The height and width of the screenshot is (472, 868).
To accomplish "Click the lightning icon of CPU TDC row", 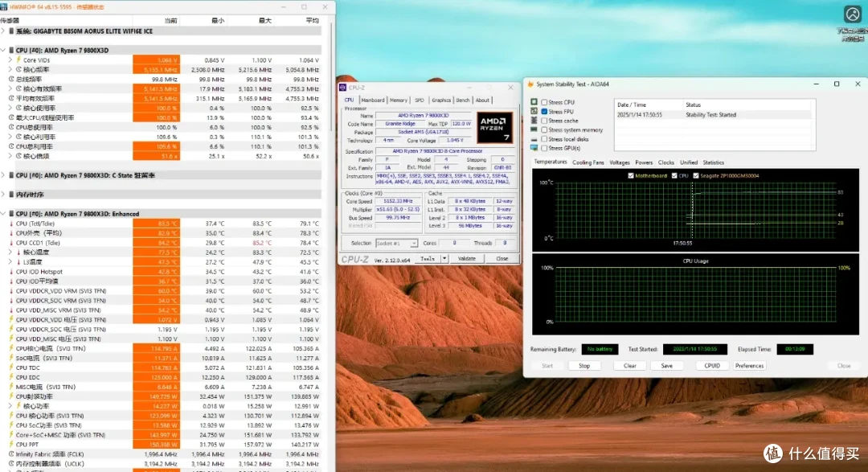I will click(11, 367).
